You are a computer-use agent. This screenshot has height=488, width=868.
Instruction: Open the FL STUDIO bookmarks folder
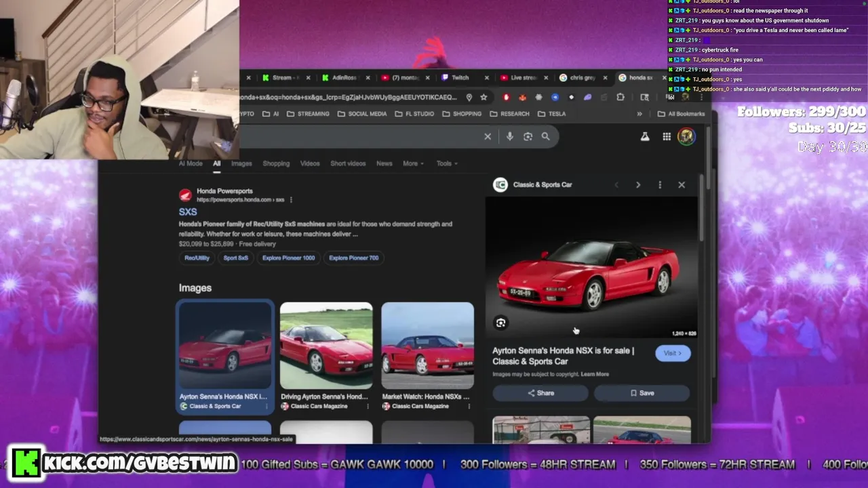[414, 114]
